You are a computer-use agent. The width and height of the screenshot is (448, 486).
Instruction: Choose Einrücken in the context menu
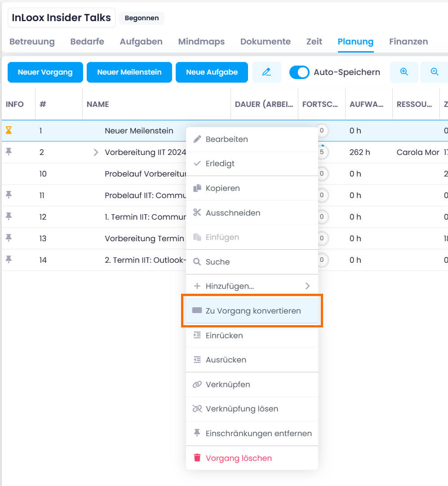coord(252,336)
